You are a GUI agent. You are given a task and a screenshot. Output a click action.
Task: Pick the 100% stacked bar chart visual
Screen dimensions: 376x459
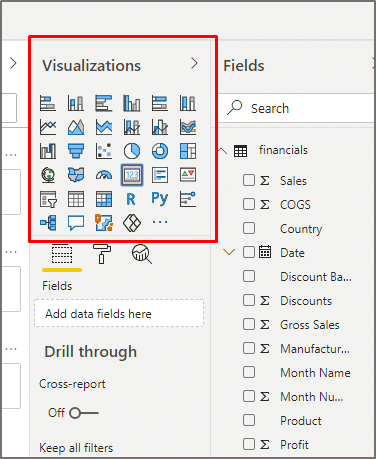[160, 103]
